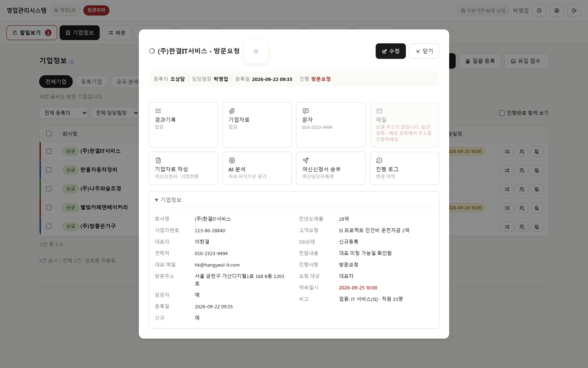Click the muted bell icon in (주)나무와숲조경 row
Screen dimensions: 588x368
pyautogui.click(x=537, y=189)
